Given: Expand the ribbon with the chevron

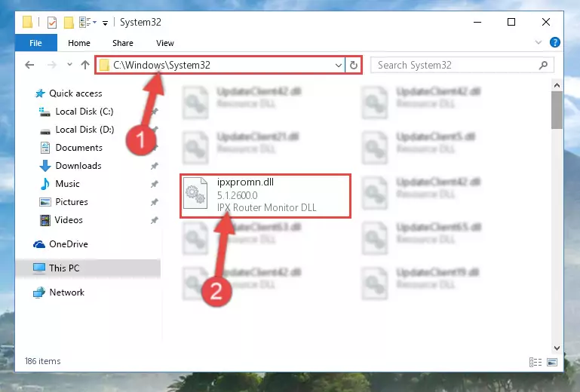Looking at the screenshot, I should click(539, 42).
